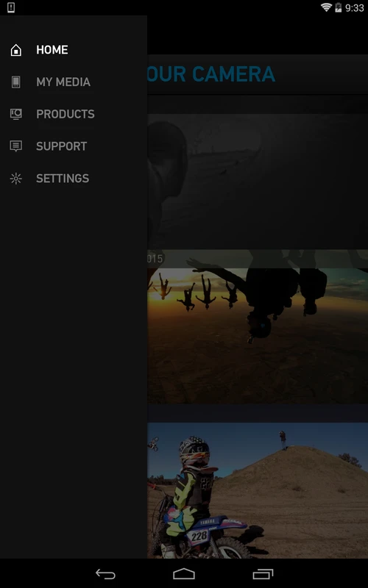Open the dimmed surfer photo at top
The height and width of the screenshot is (588, 368).
tap(258, 181)
